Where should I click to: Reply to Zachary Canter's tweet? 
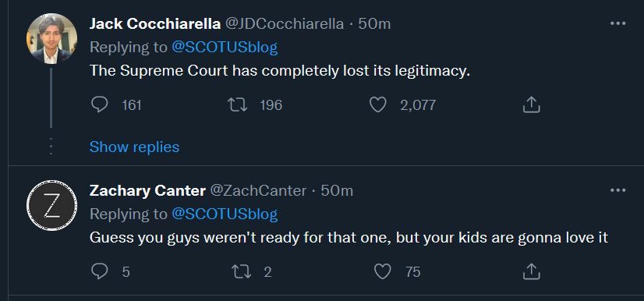pos(99,271)
